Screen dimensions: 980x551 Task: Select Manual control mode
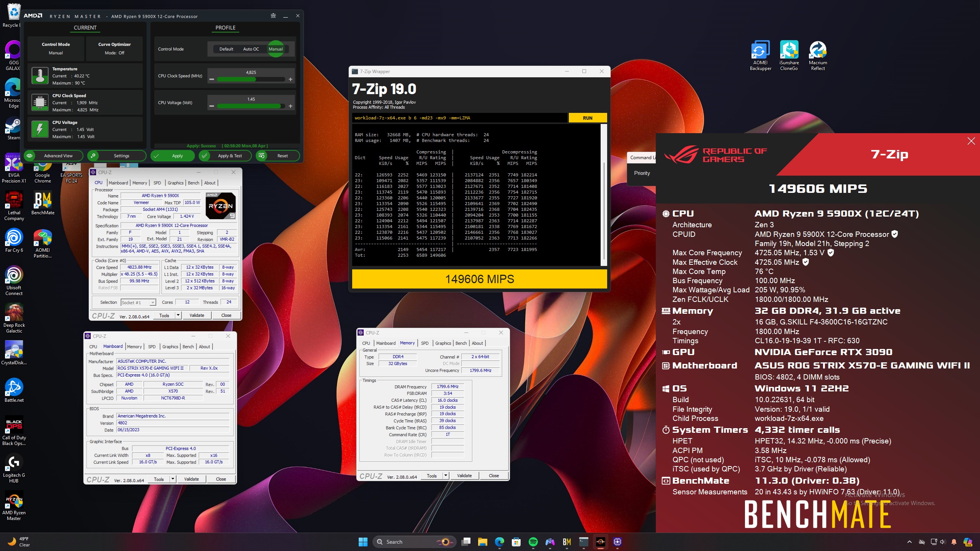point(276,49)
